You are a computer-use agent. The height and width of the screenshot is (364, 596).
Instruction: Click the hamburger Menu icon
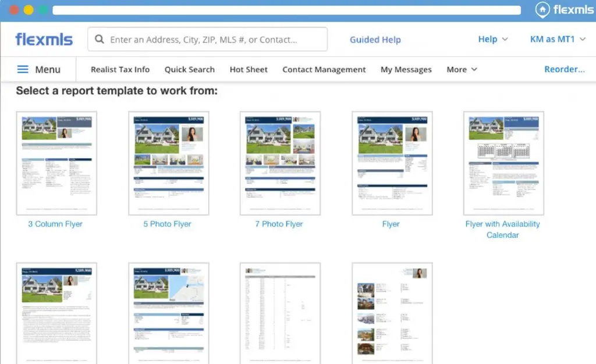click(23, 69)
